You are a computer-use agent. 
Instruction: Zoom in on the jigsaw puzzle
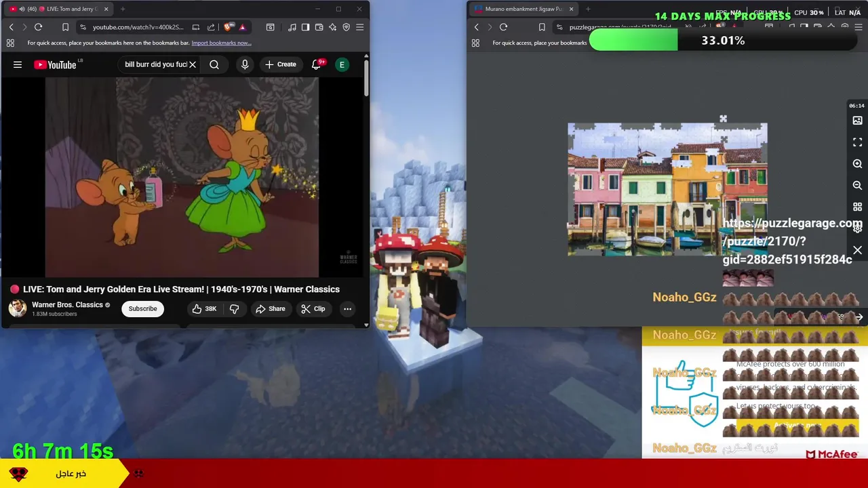point(857,164)
